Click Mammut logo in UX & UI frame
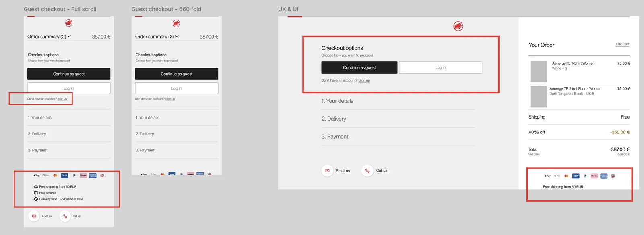Screen dimensions: 644x235 click(x=458, y=27)
